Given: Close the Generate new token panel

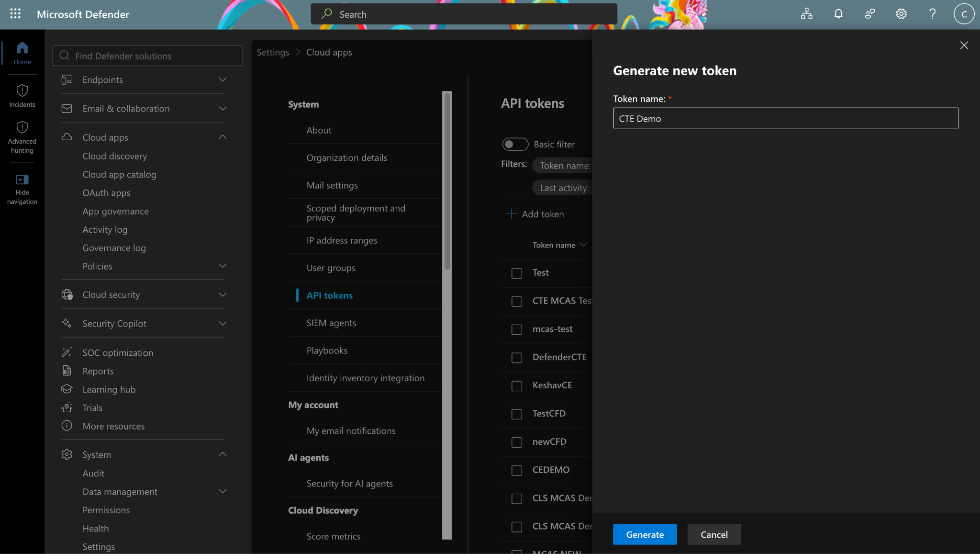Looking at the screenshot, I should (x=964, y=45).
